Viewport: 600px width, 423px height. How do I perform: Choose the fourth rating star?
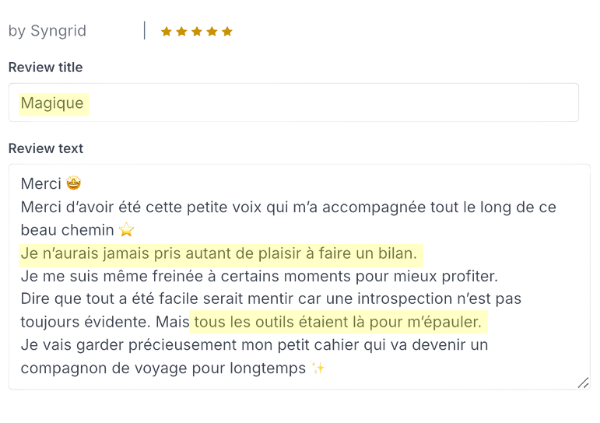[x=212, y=31]
